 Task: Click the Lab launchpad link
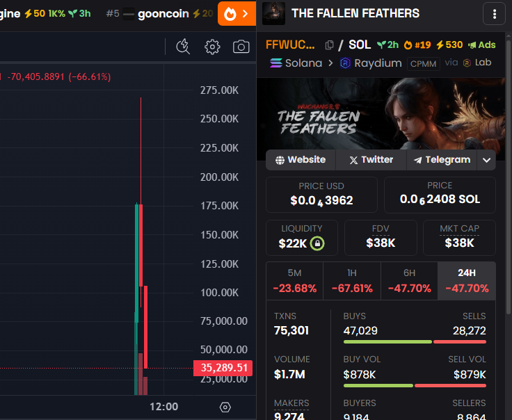(477, 63)
